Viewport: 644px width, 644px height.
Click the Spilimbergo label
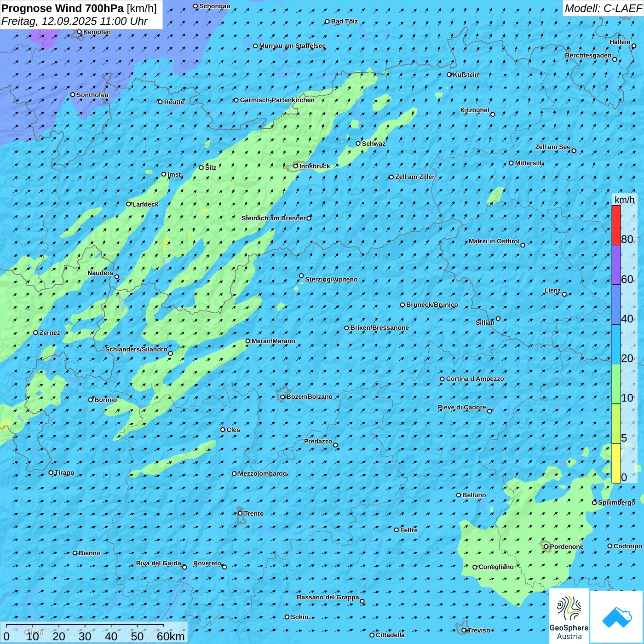click(617, 503)
